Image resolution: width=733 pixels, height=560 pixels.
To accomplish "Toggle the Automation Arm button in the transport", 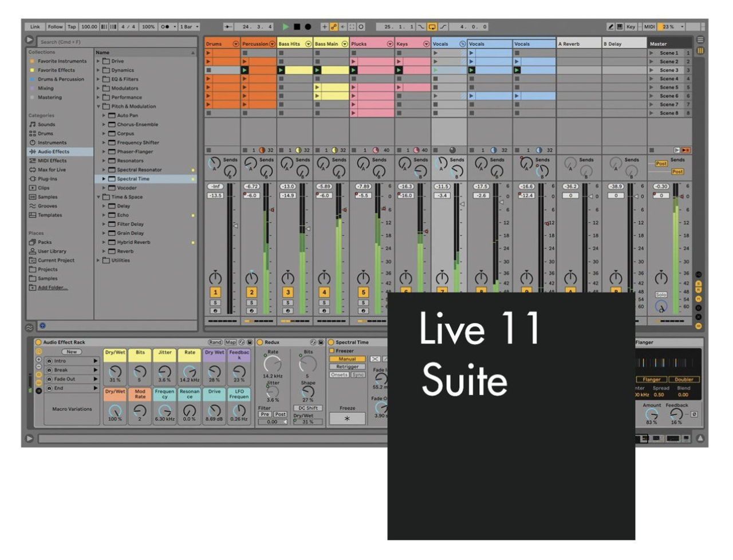I will pyautogui.click(x=333, y=26).
